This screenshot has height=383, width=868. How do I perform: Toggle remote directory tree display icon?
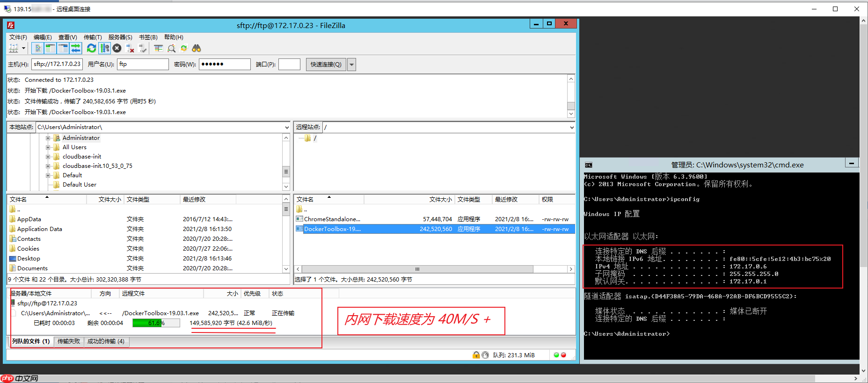(x=63, y=48)
